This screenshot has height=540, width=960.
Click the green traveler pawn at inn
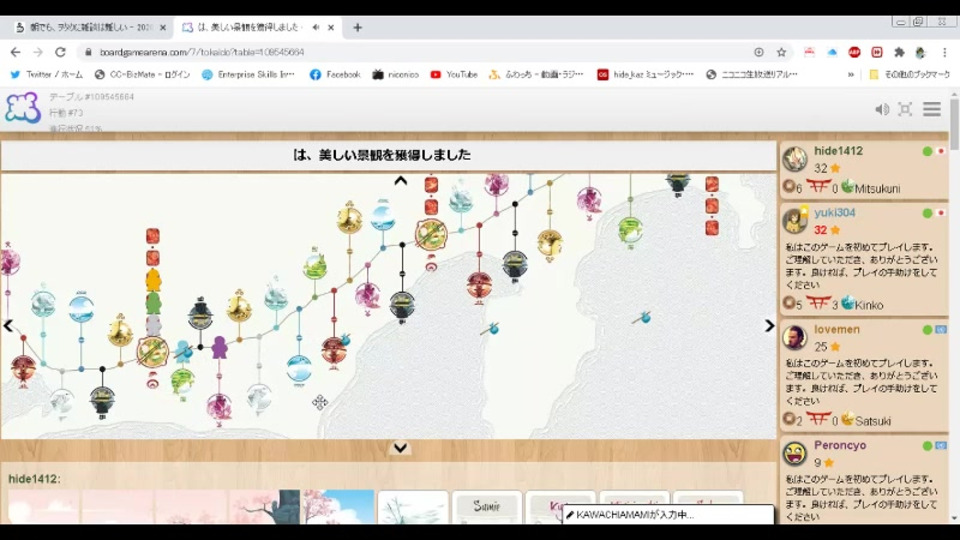[x=153, y=303]
